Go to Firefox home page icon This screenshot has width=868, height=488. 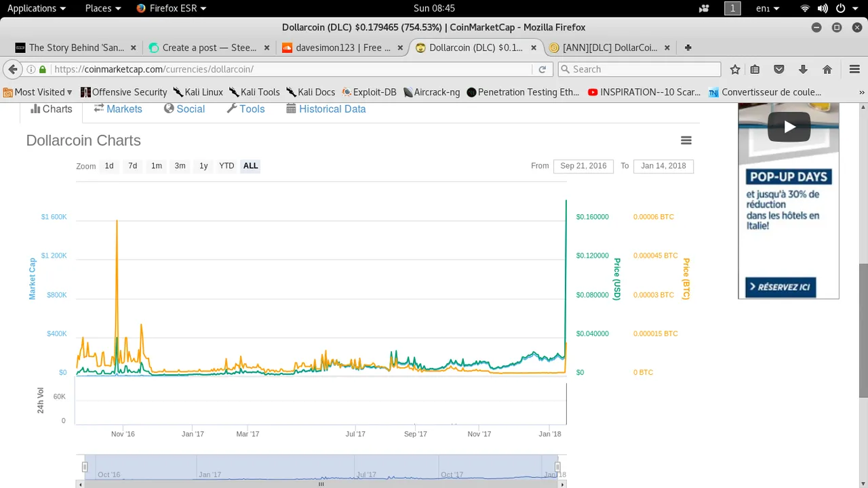pyautogui.click(x=827, y=69)
